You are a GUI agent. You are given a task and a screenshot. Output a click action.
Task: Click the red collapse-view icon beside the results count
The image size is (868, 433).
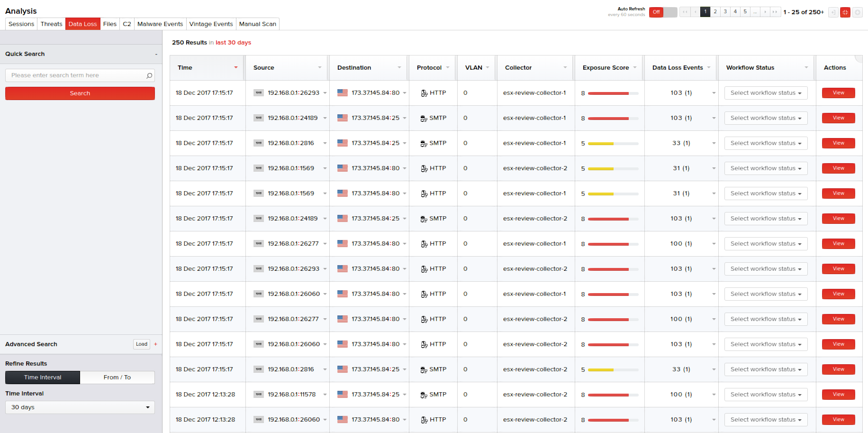[x=845, y=12]
